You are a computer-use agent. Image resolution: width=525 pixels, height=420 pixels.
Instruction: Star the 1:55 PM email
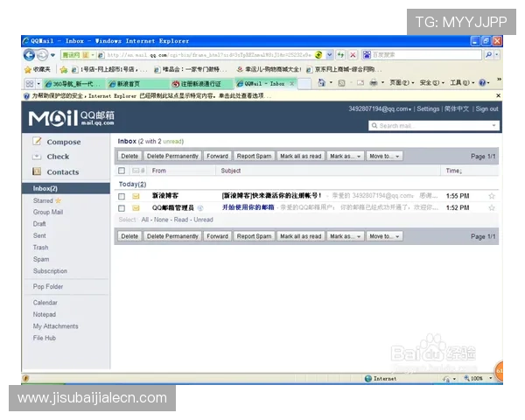(492, 196)
